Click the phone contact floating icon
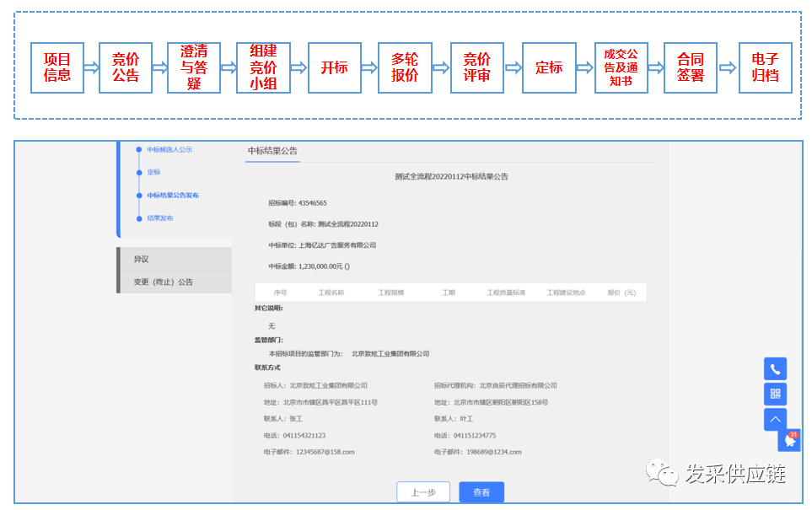Image resolution: width=812 pixels, height=510 pixels. click(775, 368)
